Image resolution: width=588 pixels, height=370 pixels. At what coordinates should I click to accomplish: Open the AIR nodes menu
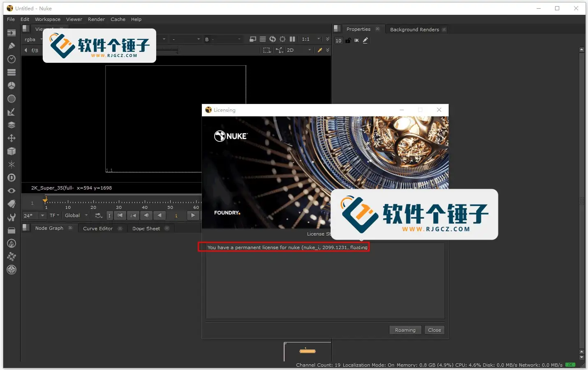point(12,257)
